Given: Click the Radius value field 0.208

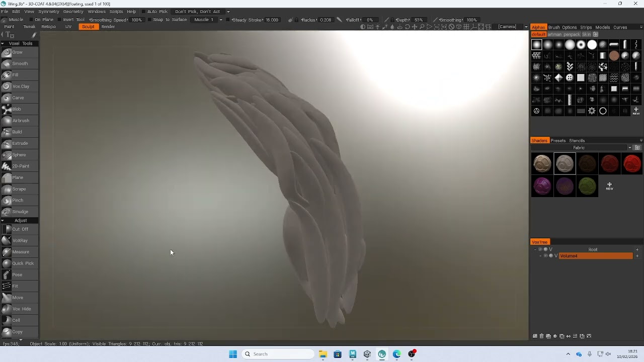Looking at the screenshot, I should 326,20.
